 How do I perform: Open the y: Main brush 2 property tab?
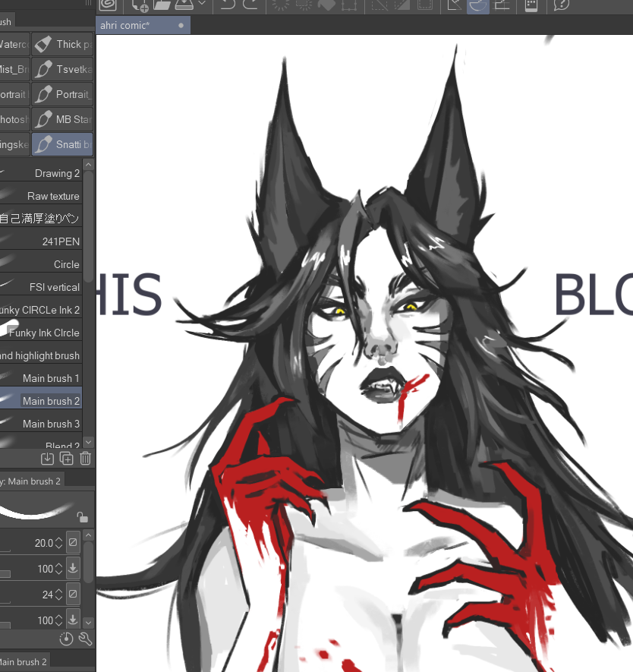click(31, 481)
